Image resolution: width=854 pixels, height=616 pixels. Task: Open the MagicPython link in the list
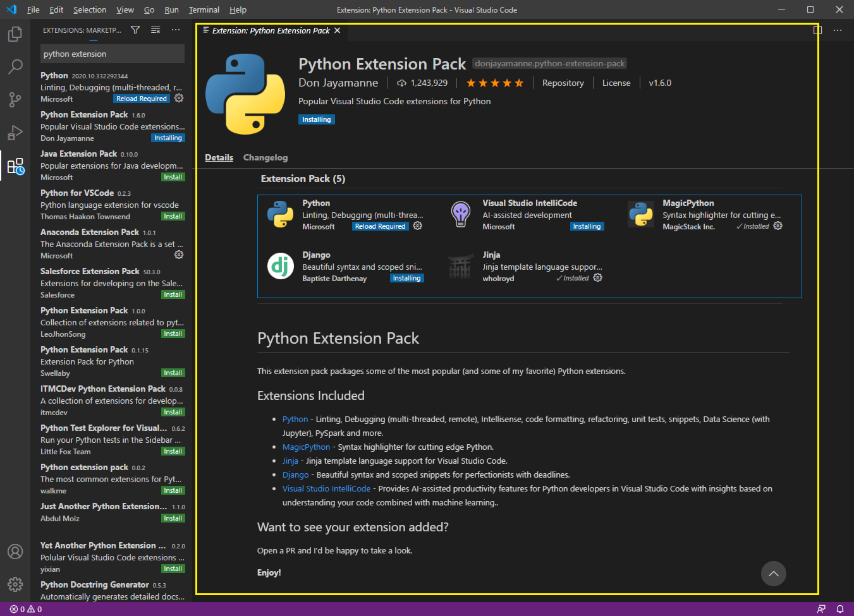point(306,447)
